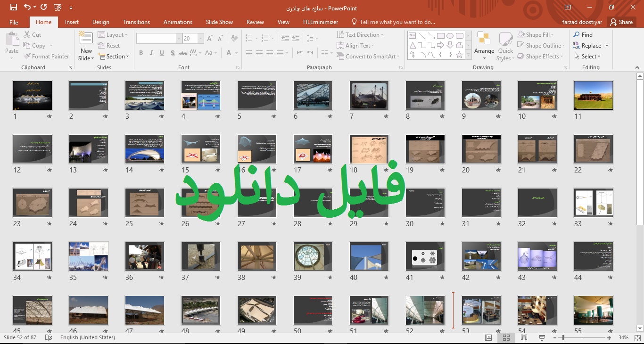Switch to the Insert tab
Viewport: 644px width, 344px height.
[72, 22]
